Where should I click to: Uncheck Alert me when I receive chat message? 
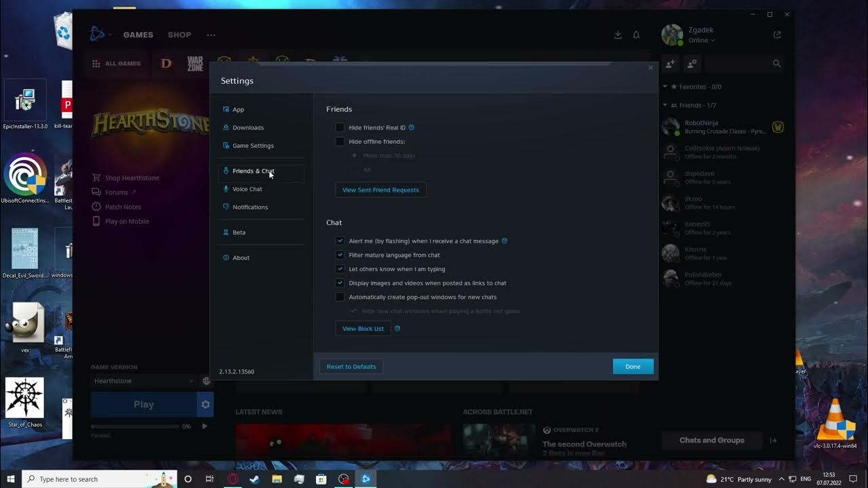coord(340,241)
